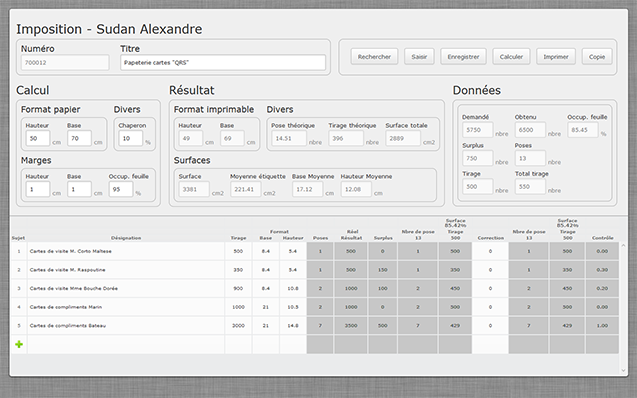637x398 pixels.
Task: Edit Format papier Base field value 70
Action: click(79, 138)
